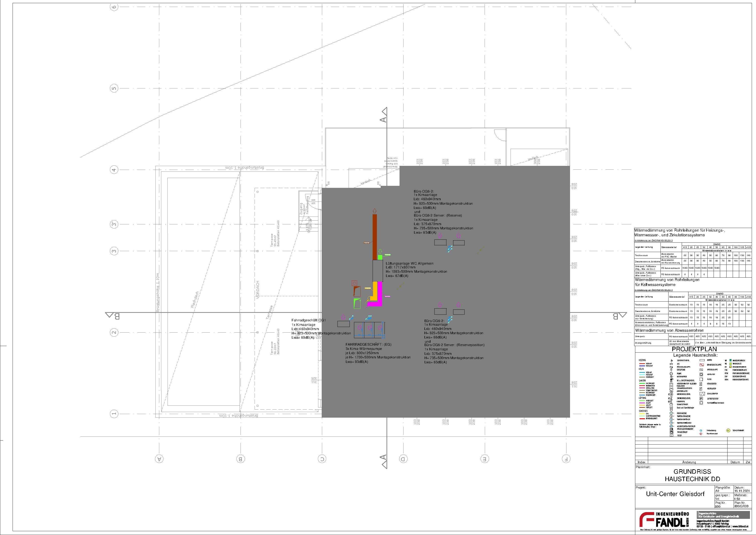Image resolution: width=756 pixels, height=535 pixels.
Task: Click the Pumpe symbol in the legend
Action: pyautogui.click(x=671, y=374)
